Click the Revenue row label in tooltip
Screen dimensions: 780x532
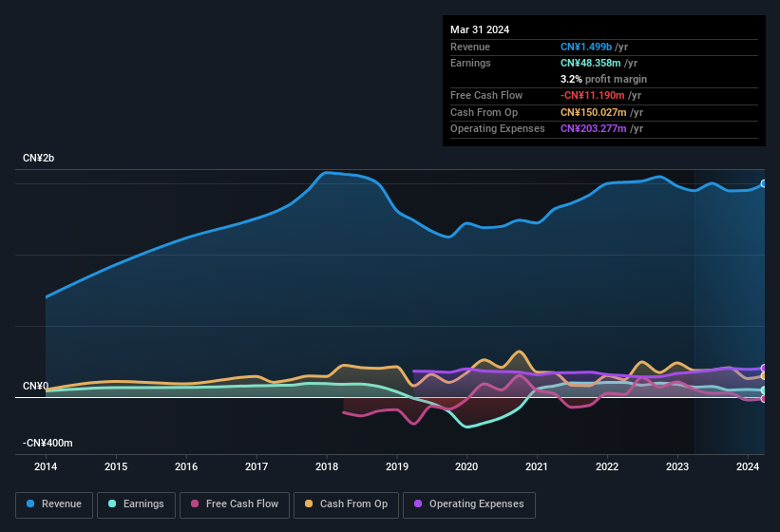pos(470,47)
